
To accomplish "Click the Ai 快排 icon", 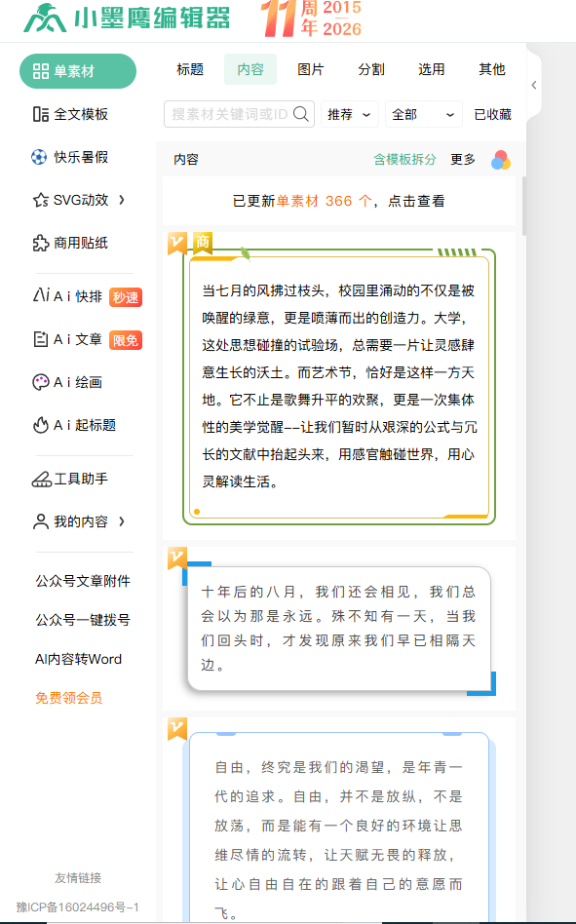I will point(41,294).
